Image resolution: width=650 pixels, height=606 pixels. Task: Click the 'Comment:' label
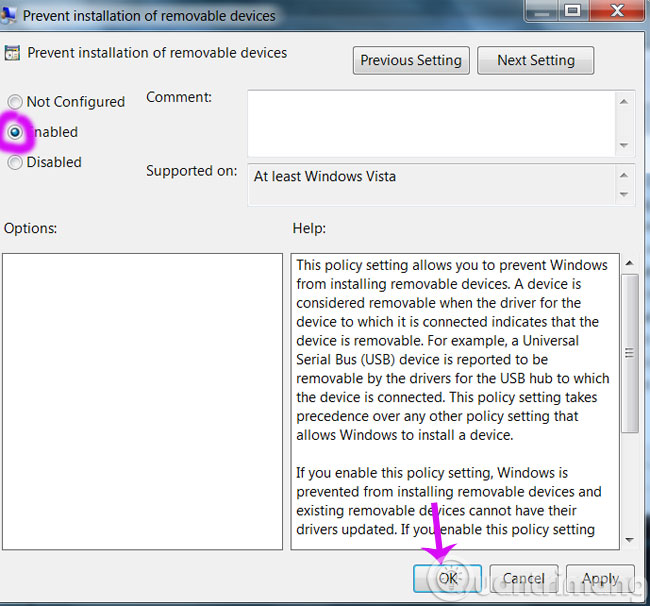coord(179,97)
